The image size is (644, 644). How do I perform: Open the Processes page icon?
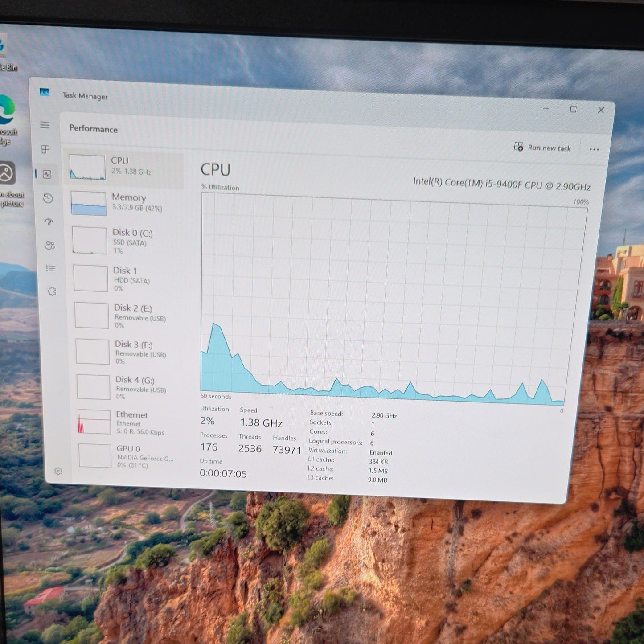click(x=45, y=149)
